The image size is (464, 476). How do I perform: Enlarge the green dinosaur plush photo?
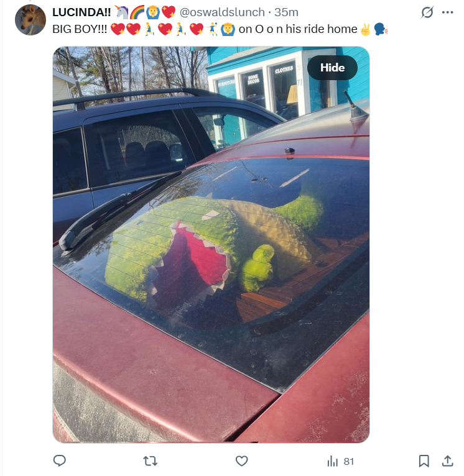211,245
